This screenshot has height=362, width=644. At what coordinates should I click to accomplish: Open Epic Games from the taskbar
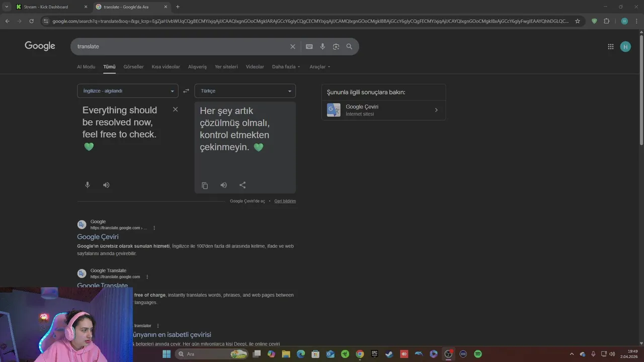(x=374, y=354)
